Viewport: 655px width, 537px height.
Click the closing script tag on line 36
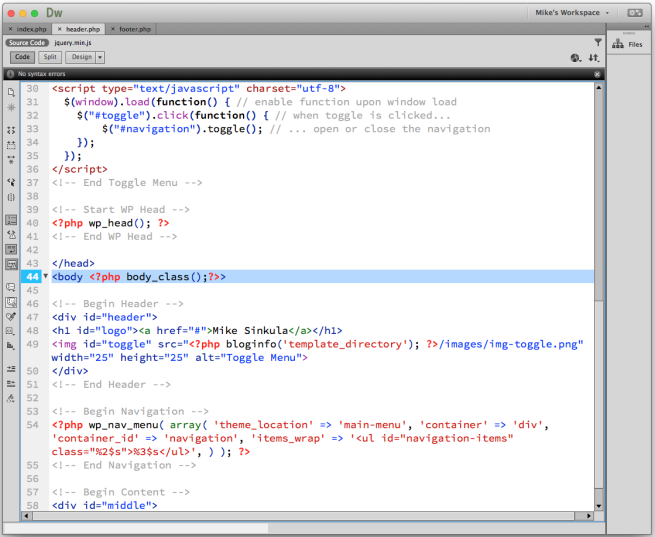(x=79, y=169)
